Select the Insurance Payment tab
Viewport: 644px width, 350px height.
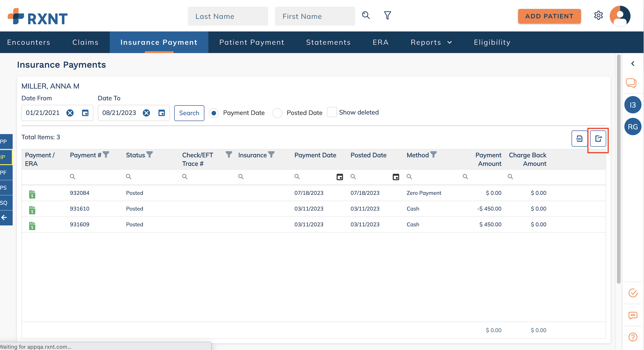coord(159,42)
